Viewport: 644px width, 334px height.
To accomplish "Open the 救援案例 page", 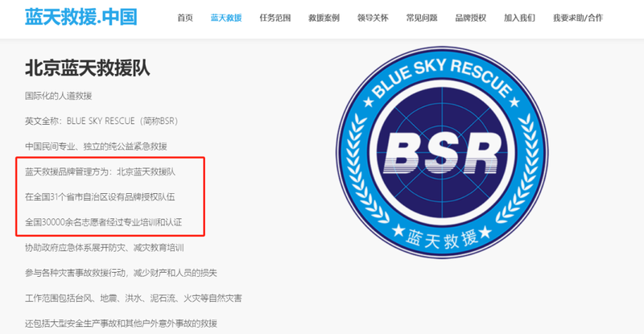I will [324, 18].
